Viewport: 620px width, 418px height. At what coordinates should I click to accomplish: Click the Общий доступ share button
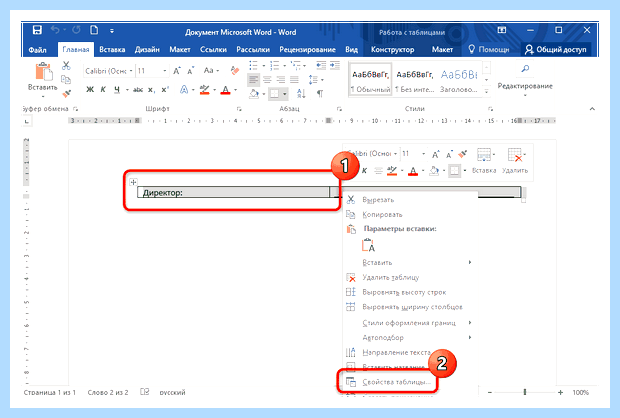(x=556, y=49)
